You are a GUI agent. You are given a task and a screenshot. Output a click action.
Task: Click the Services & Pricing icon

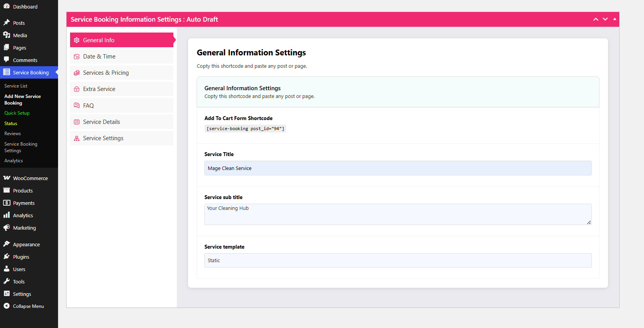(77, 73)
